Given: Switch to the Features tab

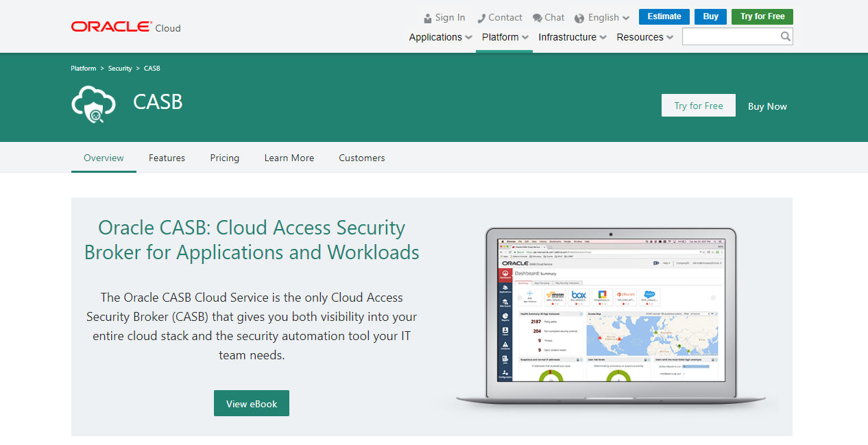Looking at the screenshot, I should 167,158.
